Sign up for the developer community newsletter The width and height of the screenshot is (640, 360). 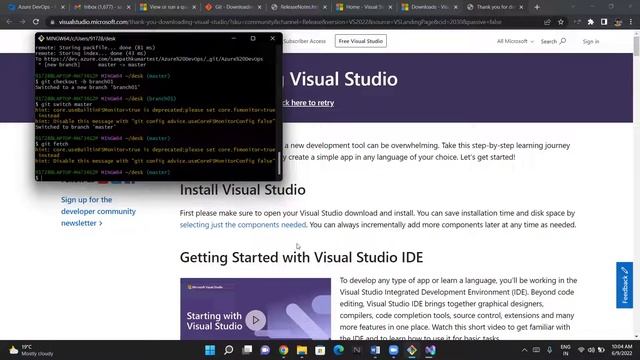pyautogui.click(x=98, y=211)
